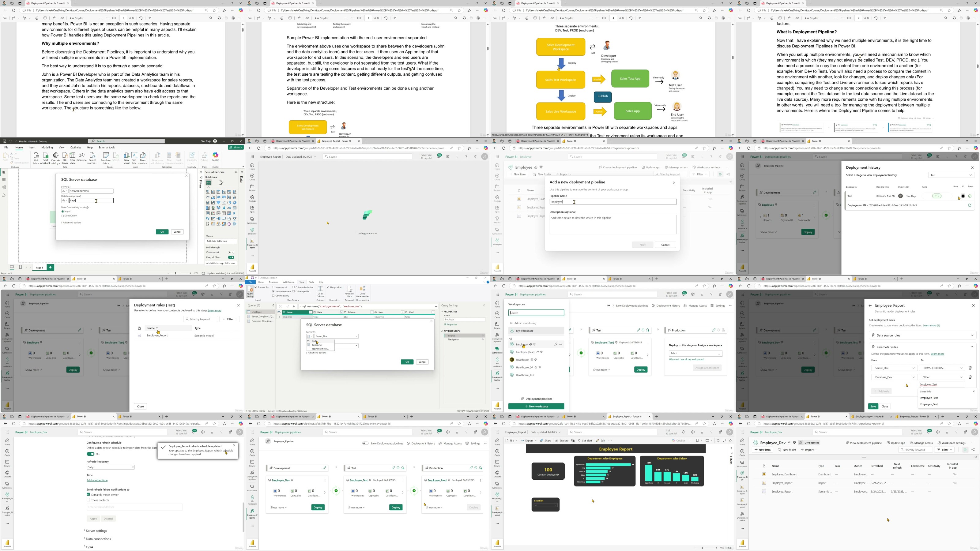
Task: Toggle the Cross-report drill through switch
Action: 231,252
